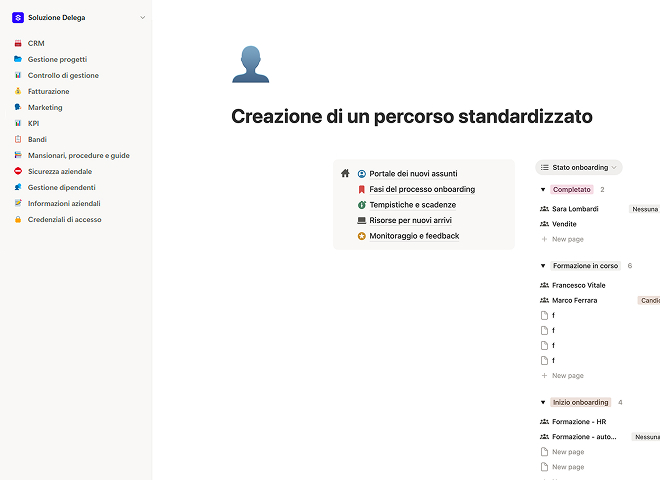This screenshot has width=660, height=480.
Task: Click the orange star icon by Monitoraggio e feedback
Action: pyautogui.click(x=362, y=236)
